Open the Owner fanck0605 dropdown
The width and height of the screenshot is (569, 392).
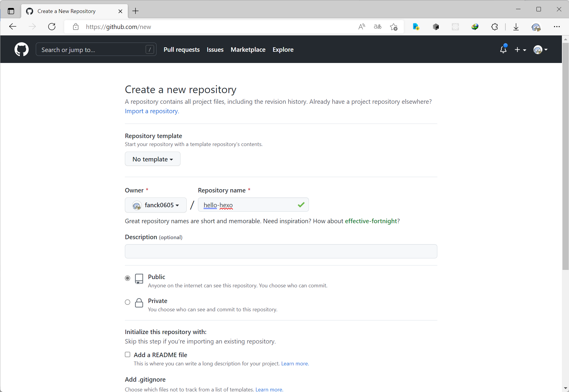click(156, 205)
